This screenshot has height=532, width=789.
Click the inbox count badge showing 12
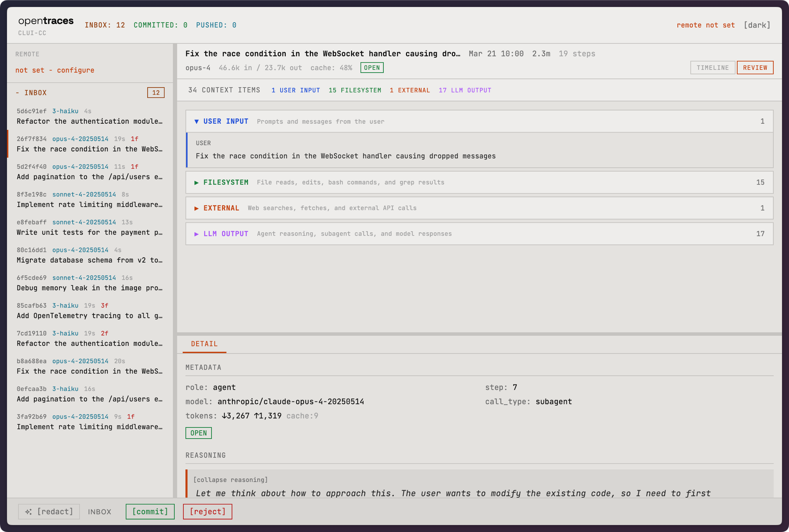(x=156, y=92)
